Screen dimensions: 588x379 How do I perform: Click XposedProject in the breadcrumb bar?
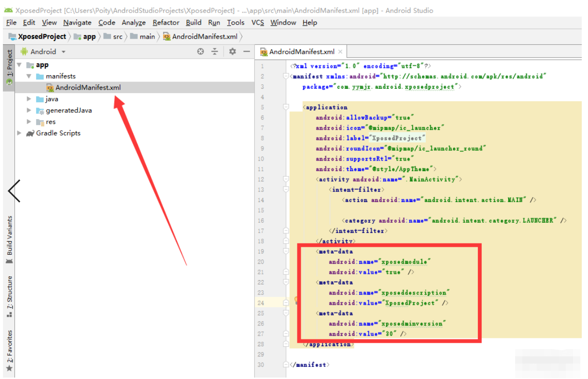tap(42, 37)
